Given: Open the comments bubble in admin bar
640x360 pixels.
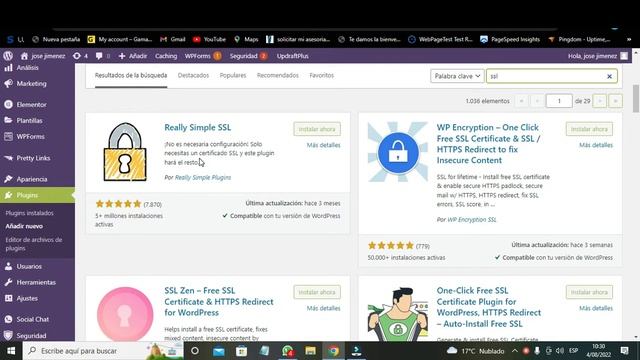Looking at the screenshot, I should [102, 56].
